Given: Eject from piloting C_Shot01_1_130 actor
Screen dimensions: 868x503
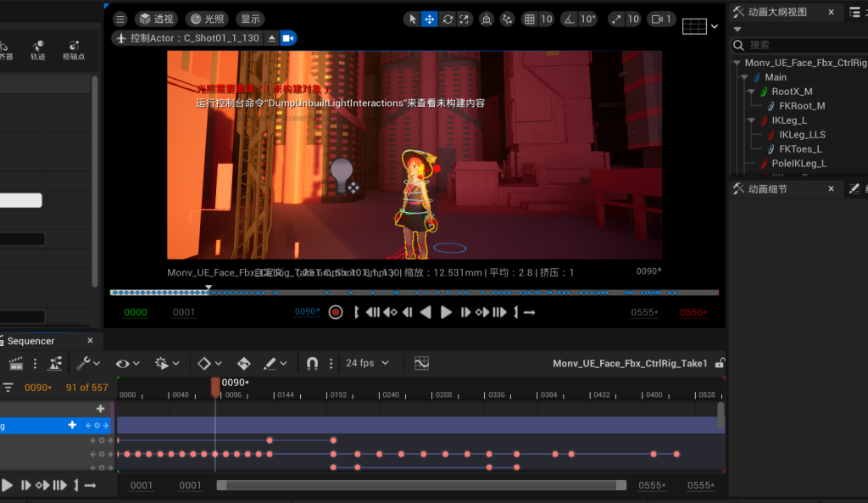Looking at the screenshot, I should tap(272, 38).
